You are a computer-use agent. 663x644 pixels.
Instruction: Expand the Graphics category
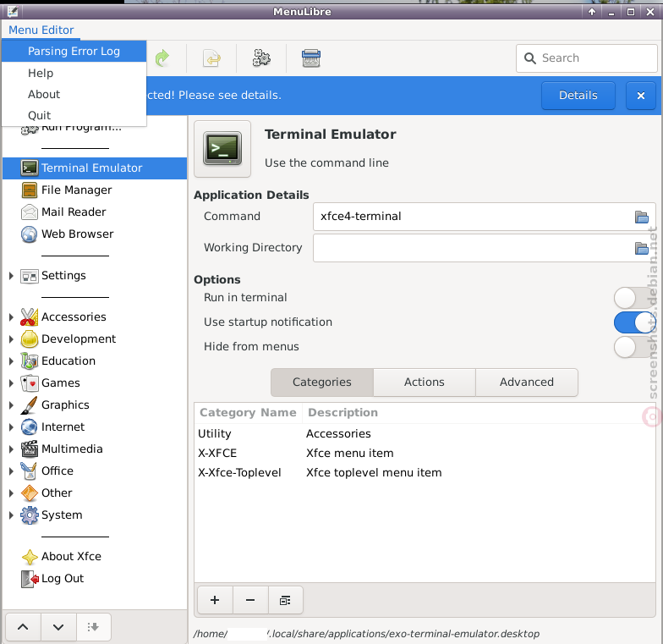click(12, 405)
